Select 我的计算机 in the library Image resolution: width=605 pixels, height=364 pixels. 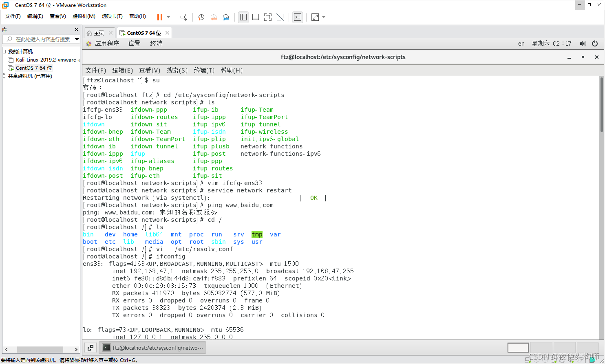click(x=20, y=52)
